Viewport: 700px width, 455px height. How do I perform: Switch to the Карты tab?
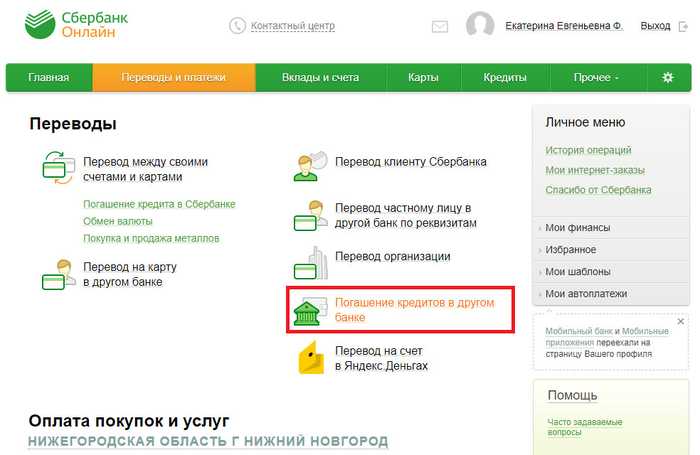click(423, 77)
